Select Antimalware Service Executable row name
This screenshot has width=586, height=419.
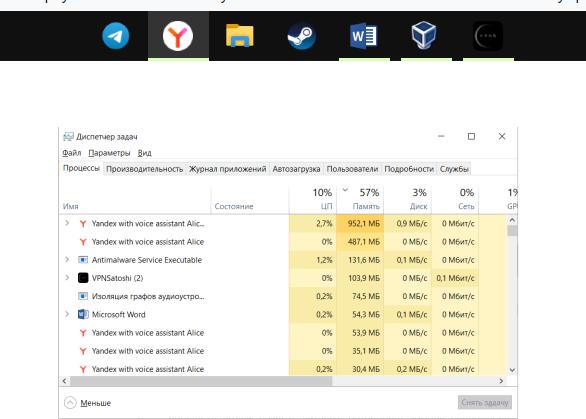(147, 260)
